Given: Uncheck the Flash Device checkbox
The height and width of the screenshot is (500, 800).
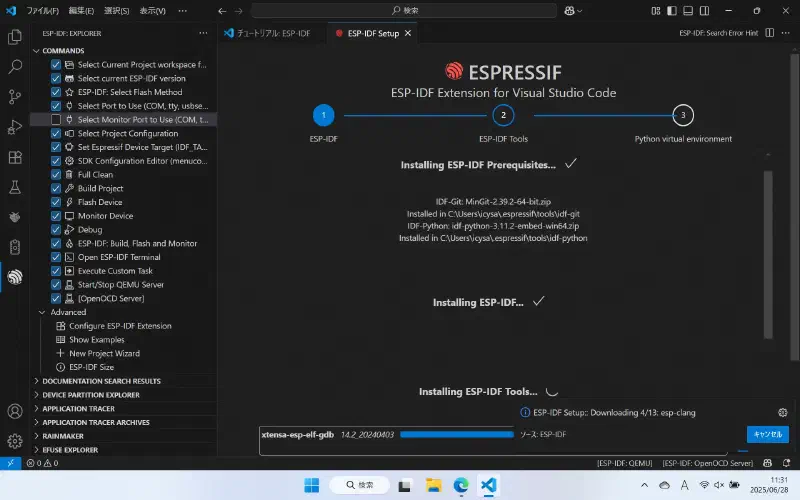Looking at the screenshot, I should coord(56,202).
